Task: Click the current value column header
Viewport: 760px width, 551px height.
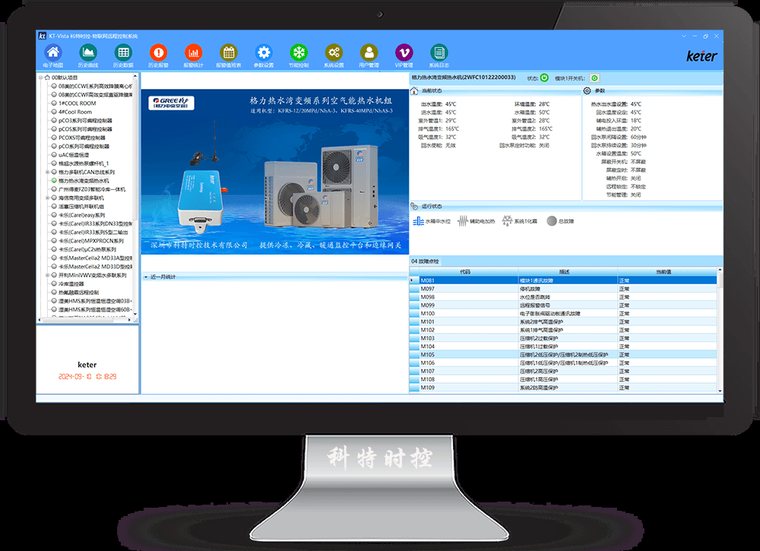Action: (667, 272)
